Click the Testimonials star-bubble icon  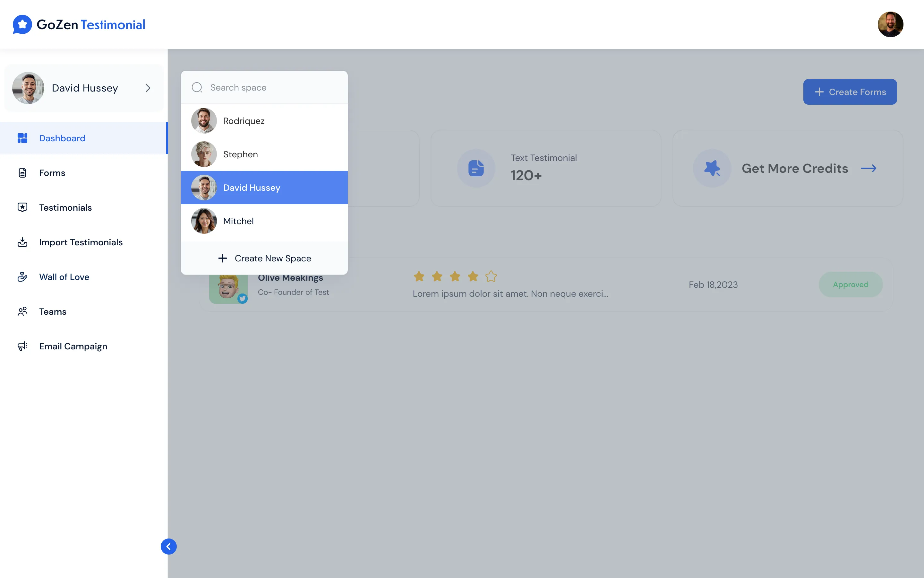(22, 207)
